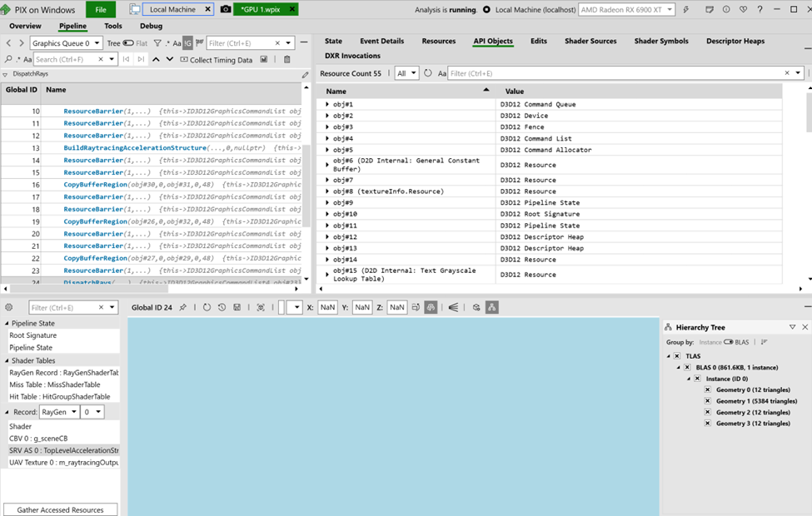The image size is (812, 516).
Task: Open settings gear in pipeline panel
Action: pos(9,307)
